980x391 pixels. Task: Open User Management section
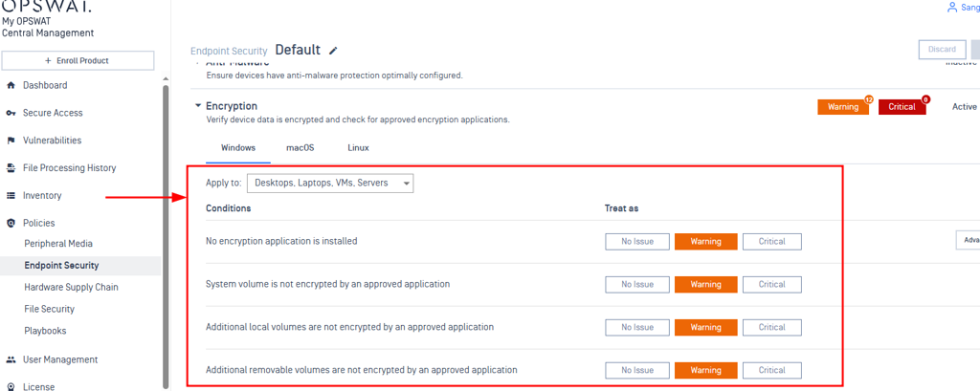click(60, 359)
